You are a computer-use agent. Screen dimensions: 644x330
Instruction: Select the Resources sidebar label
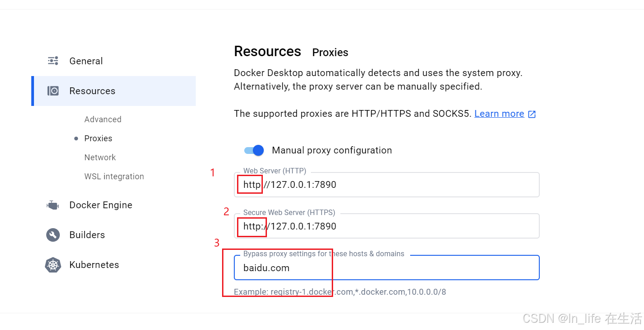pyautogui.click(x=92, y=91)
